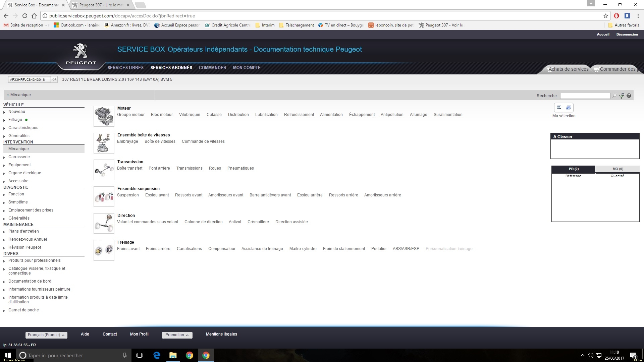Bookmark this page with the star icon
Screen dimensions: 644x362
605,16
